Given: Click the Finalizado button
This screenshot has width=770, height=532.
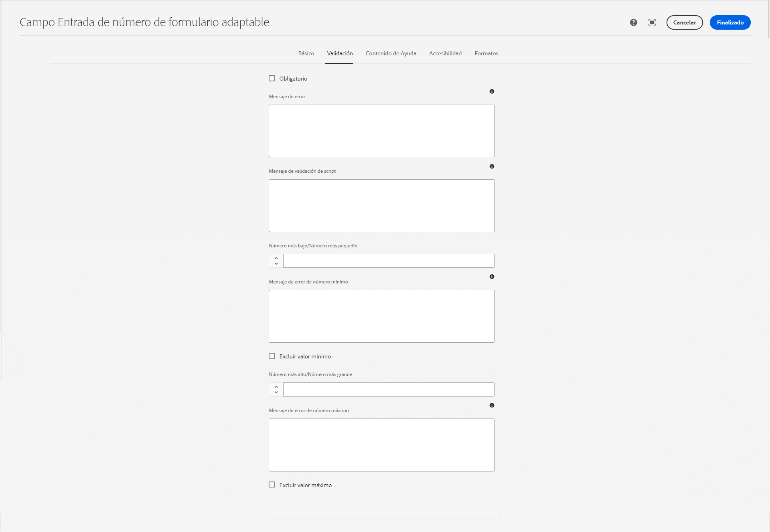Looking at the screenshot, I should click(x=730, y=22).
